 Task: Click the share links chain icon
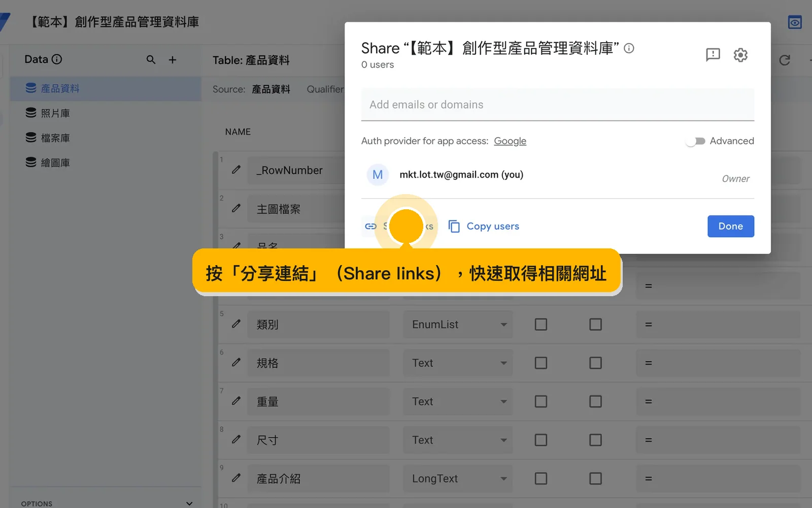[x=371, y=227]
